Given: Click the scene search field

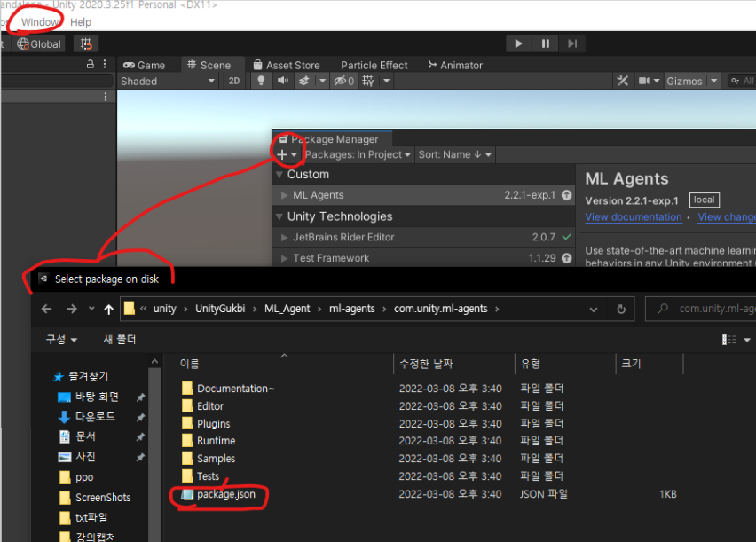Looking at the screenshot, I should [x=742, y=81].
